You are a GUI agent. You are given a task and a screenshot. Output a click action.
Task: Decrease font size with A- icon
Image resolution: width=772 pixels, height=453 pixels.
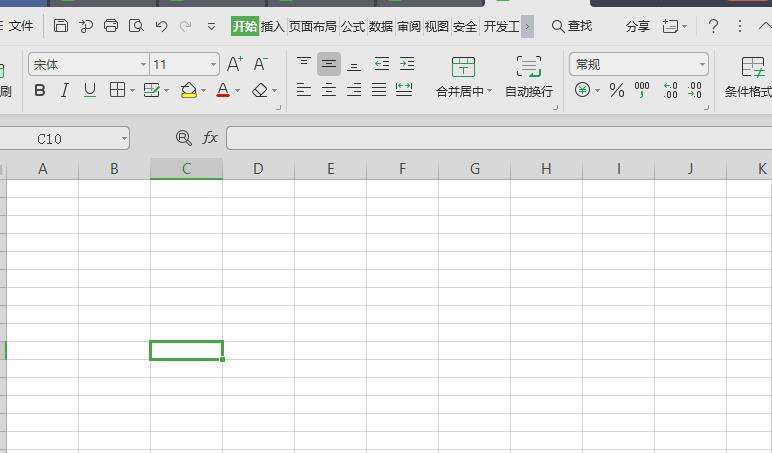pyautogui.click(x=260, y=64)
